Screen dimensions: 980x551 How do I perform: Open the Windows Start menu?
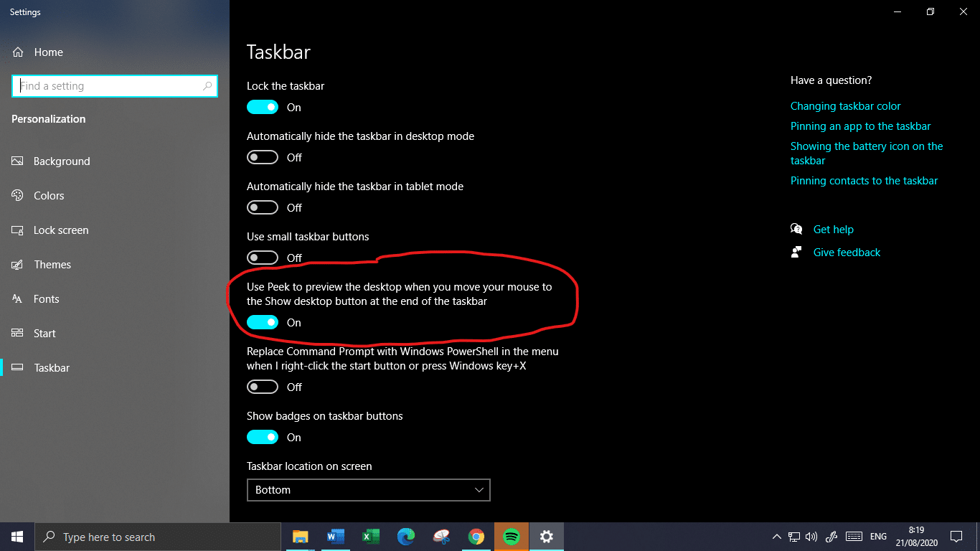pos(17,537)
